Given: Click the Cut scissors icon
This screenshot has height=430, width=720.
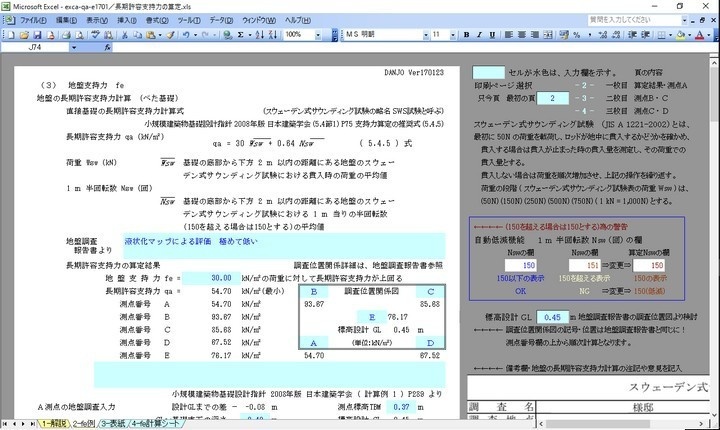Looking at the screenshot, I should 124,35.
